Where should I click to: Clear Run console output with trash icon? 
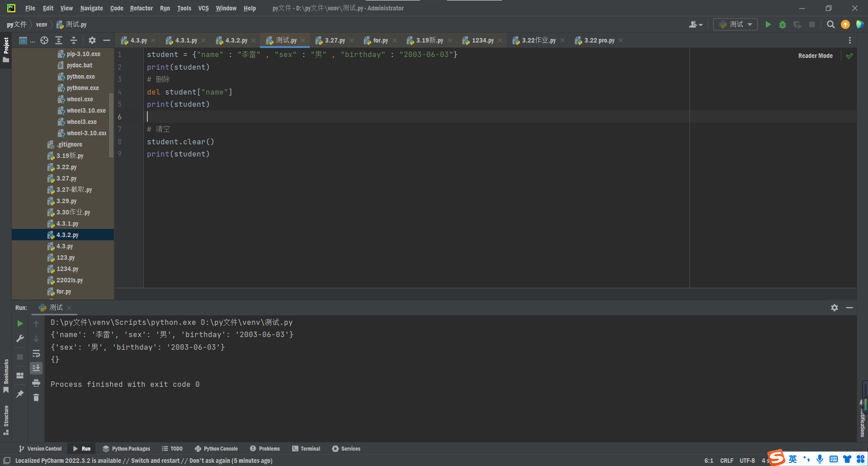pos(36,398)
